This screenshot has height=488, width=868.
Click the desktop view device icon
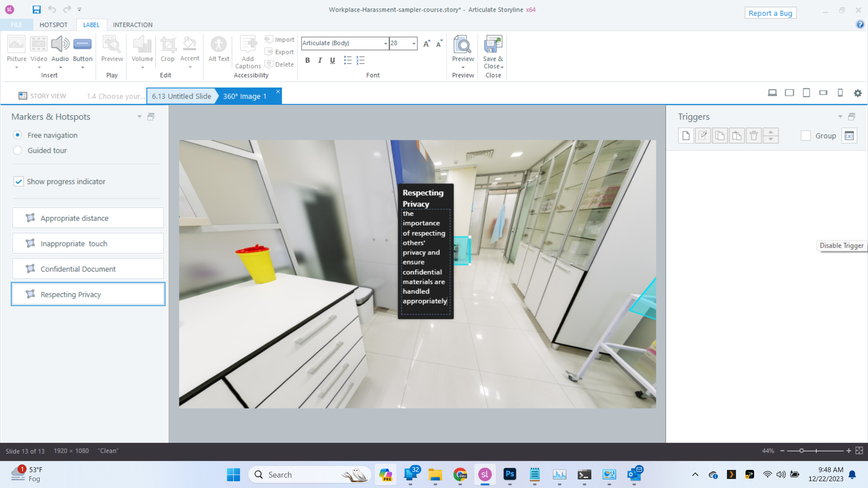[772, 93]
